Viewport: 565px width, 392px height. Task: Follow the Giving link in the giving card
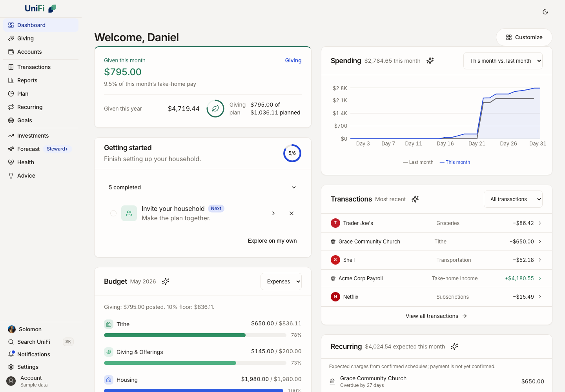(x=293, y=60)
